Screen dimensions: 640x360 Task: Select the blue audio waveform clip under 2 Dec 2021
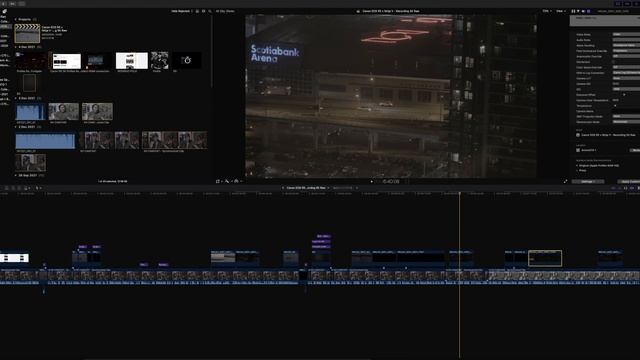coord(45,141)
